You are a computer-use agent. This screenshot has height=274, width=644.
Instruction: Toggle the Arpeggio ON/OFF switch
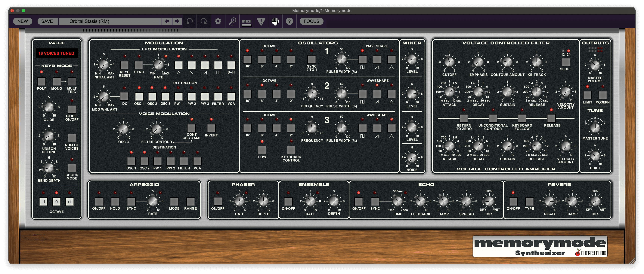click(x=99, y=202)
